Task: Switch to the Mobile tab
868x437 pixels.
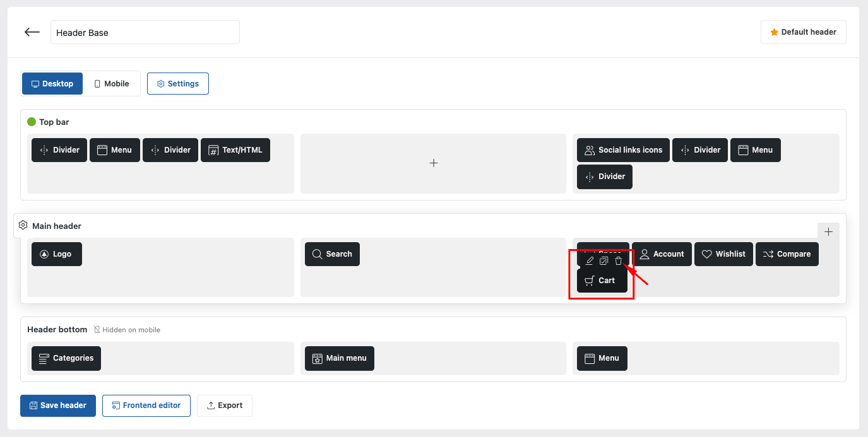Action: pos(111,83)
